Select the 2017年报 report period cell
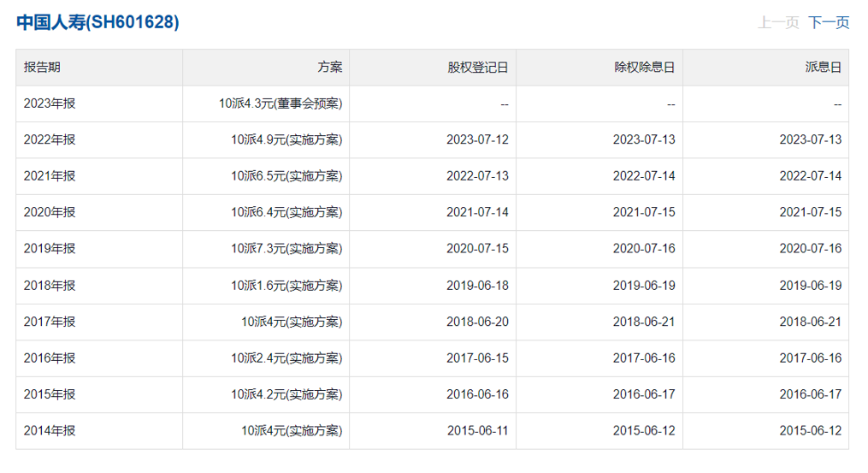The width and height of the screenshot is (868, 473). point(50,322)
